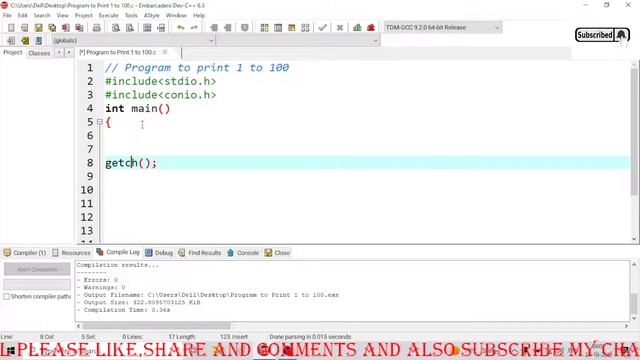Switch to the Project side tab
The width and height of the screenshot is (640, 360).
point(13,53)
